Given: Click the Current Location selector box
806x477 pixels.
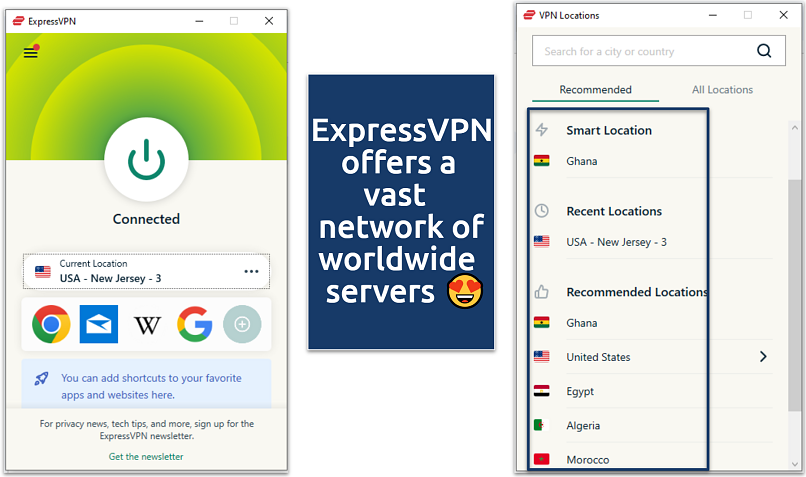Looking at the screenshot, I should [130, 271].
